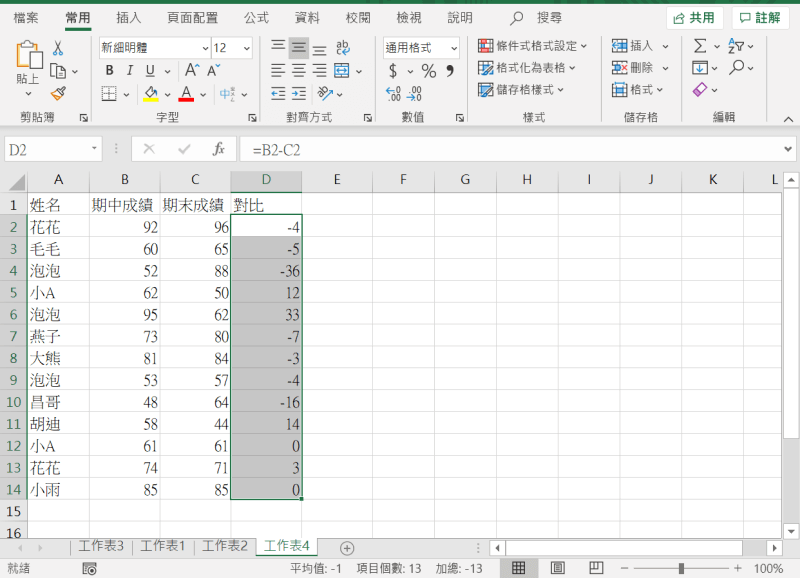Increase font size with large A
The image size is (800, 578).
click(x=192, y=70)
